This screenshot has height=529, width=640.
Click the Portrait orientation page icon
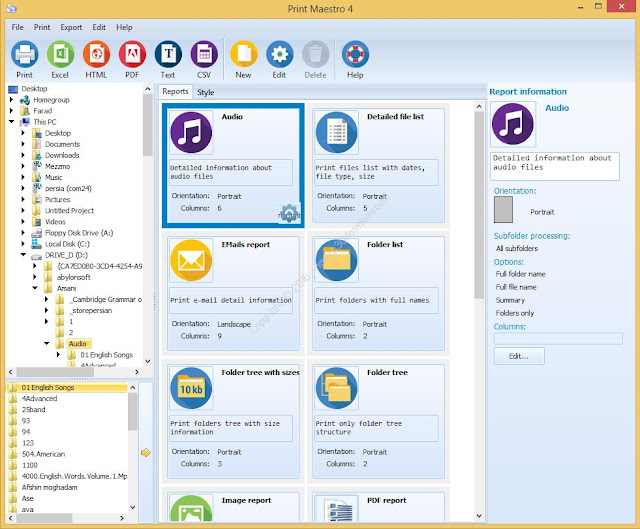click(x=503, y=209)
